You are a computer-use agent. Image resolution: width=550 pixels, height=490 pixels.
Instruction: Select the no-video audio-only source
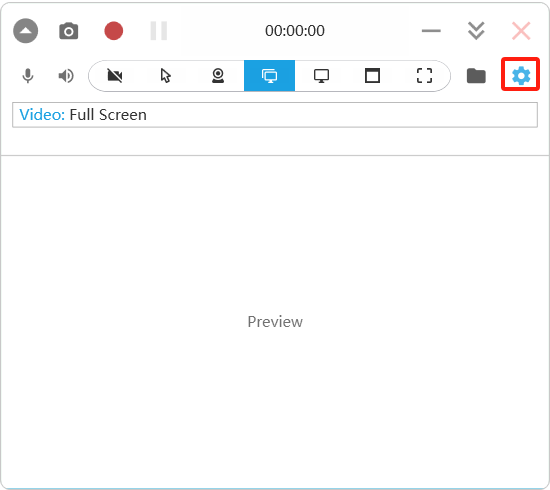tap(115, 76)
